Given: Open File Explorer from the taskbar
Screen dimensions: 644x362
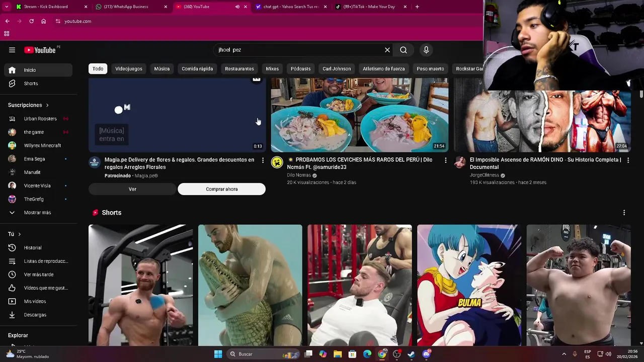Looking at the screenshot, I should 338,354.
